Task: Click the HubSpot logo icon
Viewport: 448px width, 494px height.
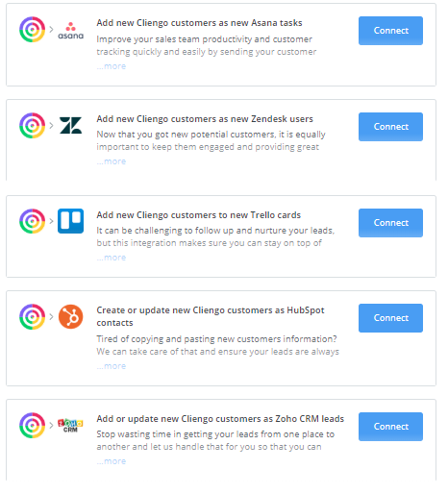Action: 70,316
